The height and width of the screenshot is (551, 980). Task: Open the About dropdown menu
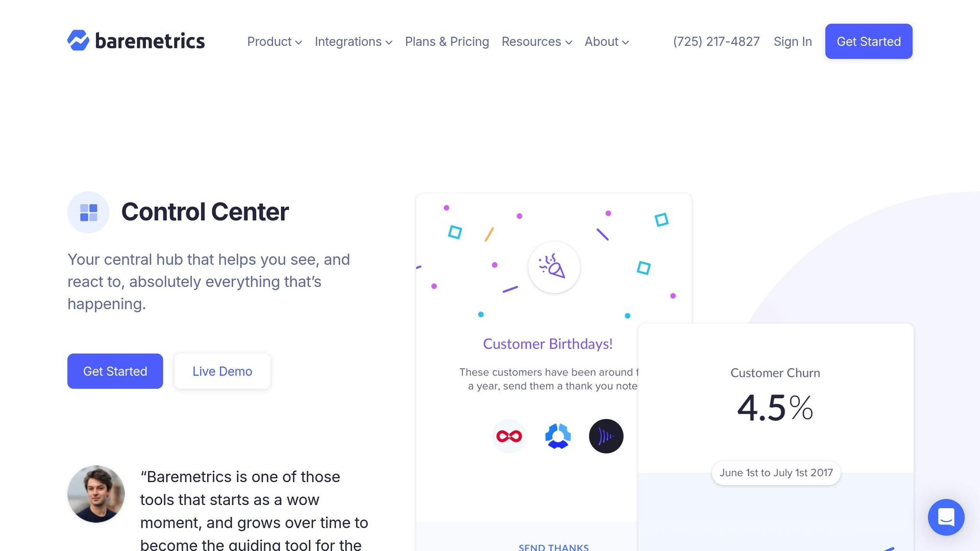[606, 42]
